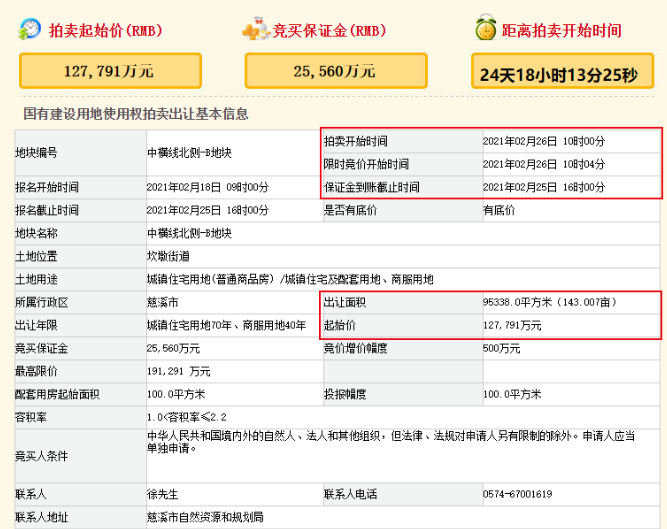Click the contact name 徐先生
This screenshot has height=529, width=667.
pyautogui.click(x=161, y=494)
